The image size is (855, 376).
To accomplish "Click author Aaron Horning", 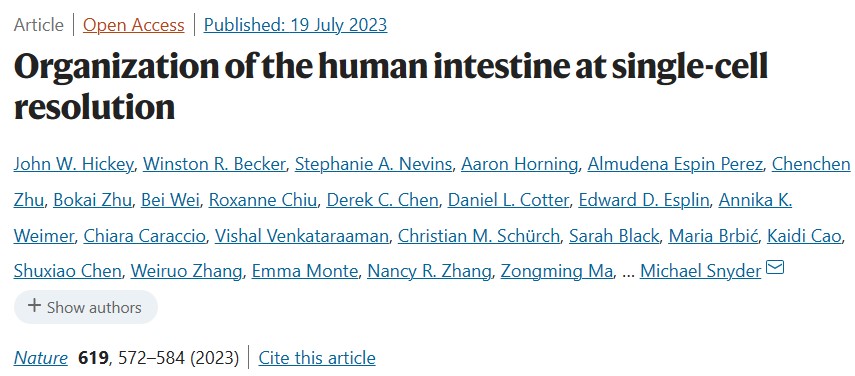I will pos(520,164).
